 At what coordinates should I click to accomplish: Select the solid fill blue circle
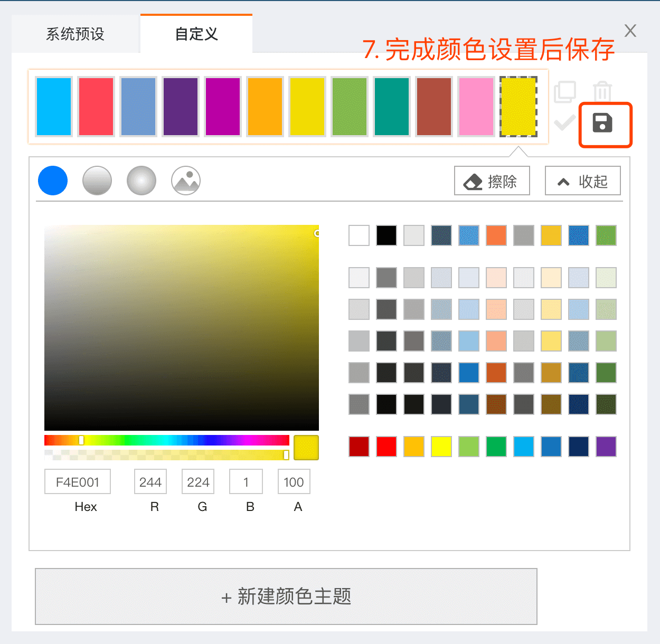coord(53,181)
